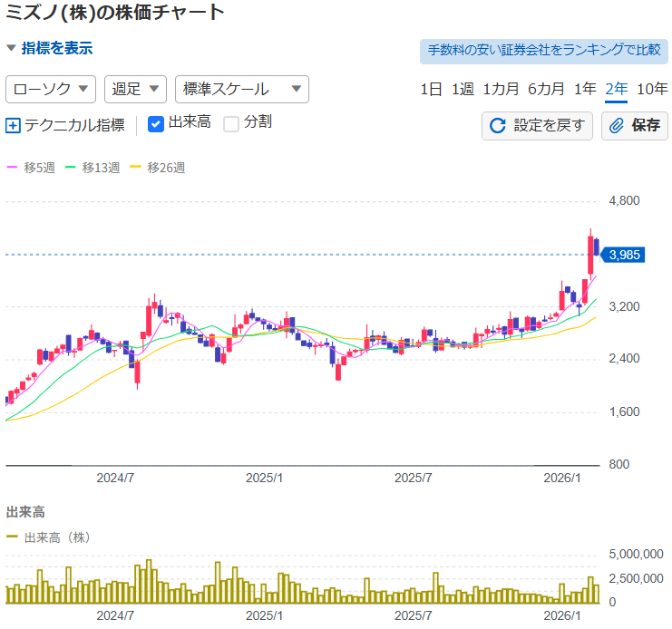Click the 3,985 current price label
Screen dimensions: 672x629
626,255
